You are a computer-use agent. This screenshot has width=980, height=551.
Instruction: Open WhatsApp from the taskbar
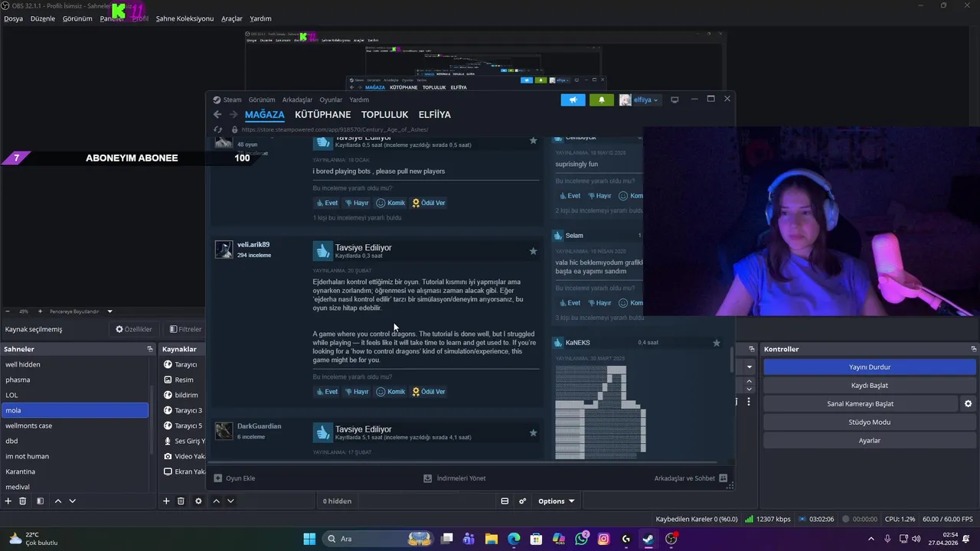pyautogui.click(x=581, y=539)
